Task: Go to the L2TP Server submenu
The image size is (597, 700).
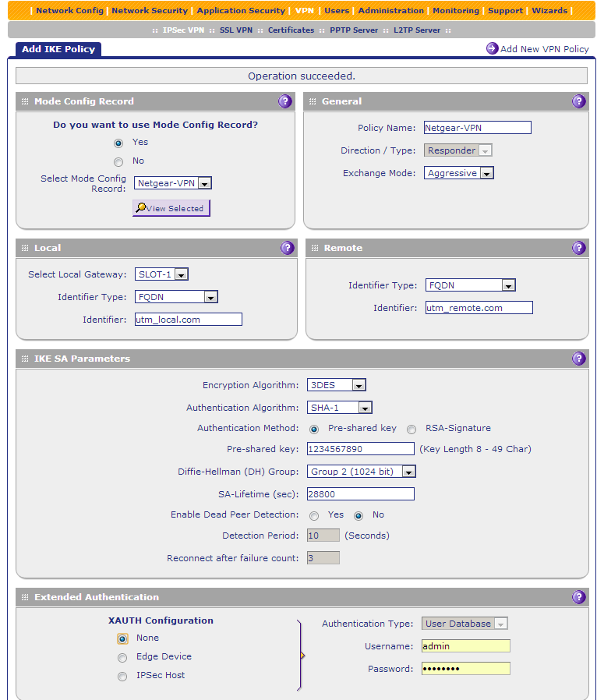Action: (x=417, y=30)
